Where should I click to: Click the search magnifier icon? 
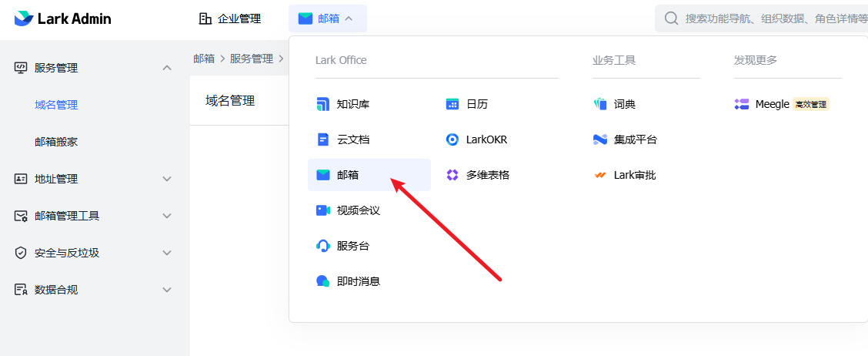[672, 18]
